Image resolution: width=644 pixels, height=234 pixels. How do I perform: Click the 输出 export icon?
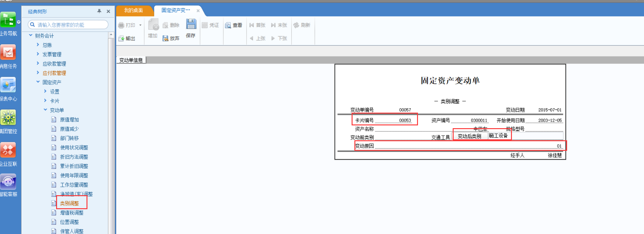click(121, 38)
